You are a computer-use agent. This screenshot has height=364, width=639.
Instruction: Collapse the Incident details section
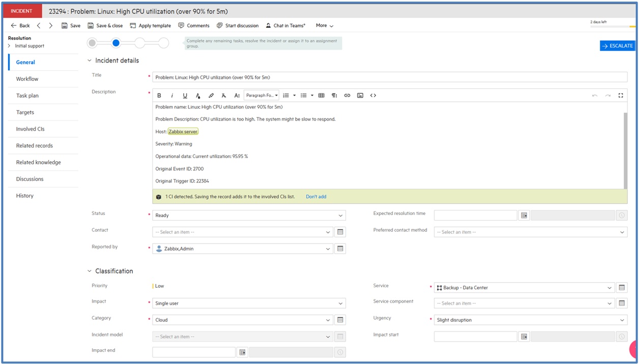tap(90, 60)
